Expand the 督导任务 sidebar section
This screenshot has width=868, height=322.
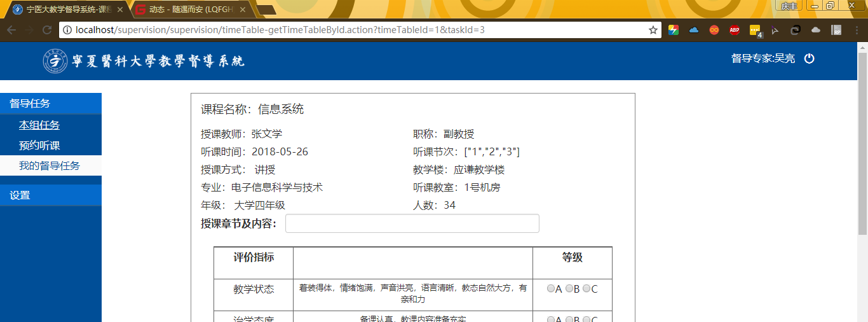[51, 104]
